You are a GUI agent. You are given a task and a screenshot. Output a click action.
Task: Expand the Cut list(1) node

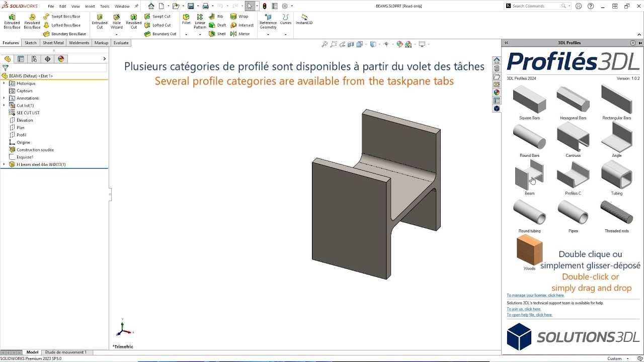[4, 106]
